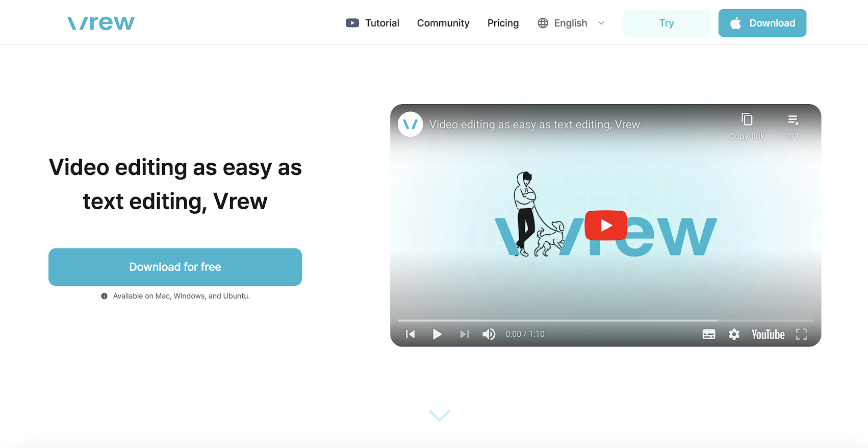The width and height of the screenshot is (868, 448).
Task: Click the play button in controls
Action: [x=437, y=334]
